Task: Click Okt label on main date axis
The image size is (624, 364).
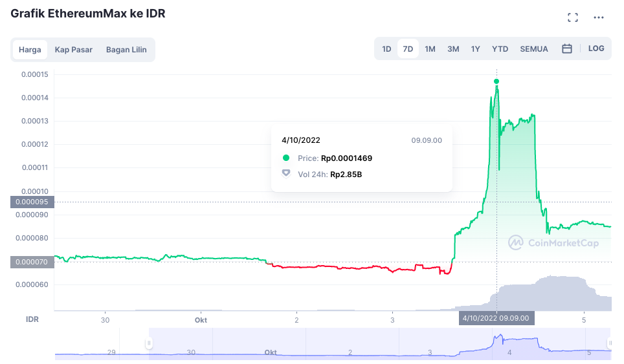Action: click(x=201, y=320)
